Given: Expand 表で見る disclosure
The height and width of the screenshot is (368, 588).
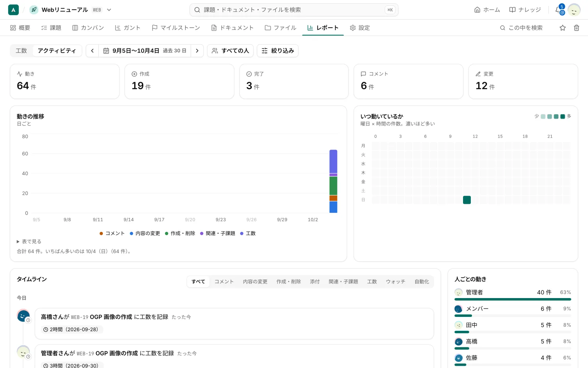Looking at the screenshot, I should [x=29, y=242].
